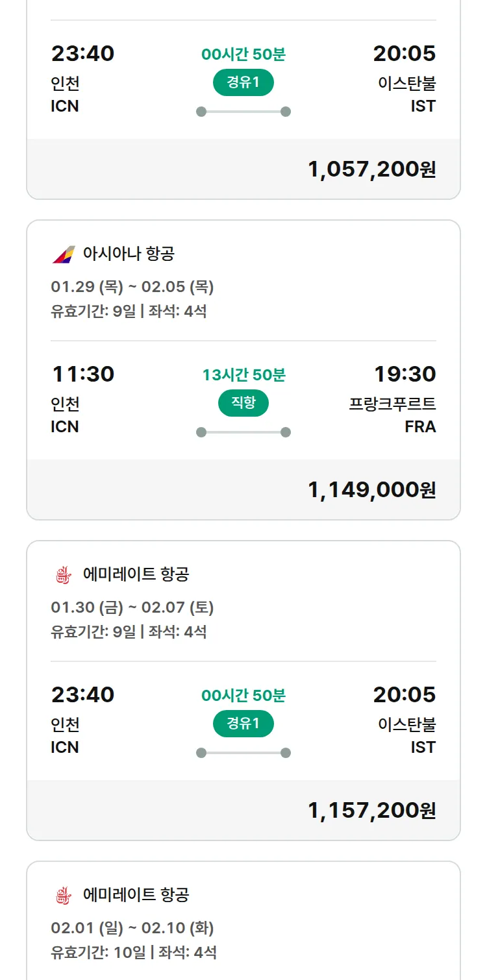Click the route line under the 직항 badge
Screen dimensions: 487x980
coord(243,432)
